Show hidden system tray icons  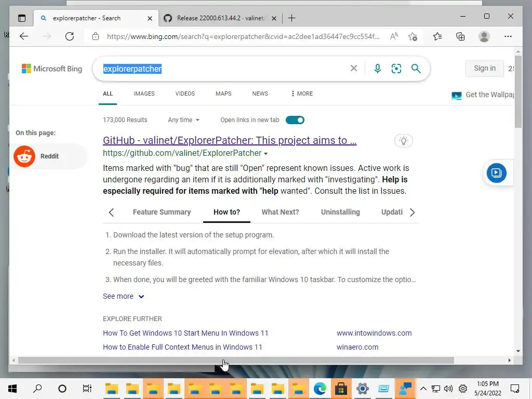click(x=423, y=389)
